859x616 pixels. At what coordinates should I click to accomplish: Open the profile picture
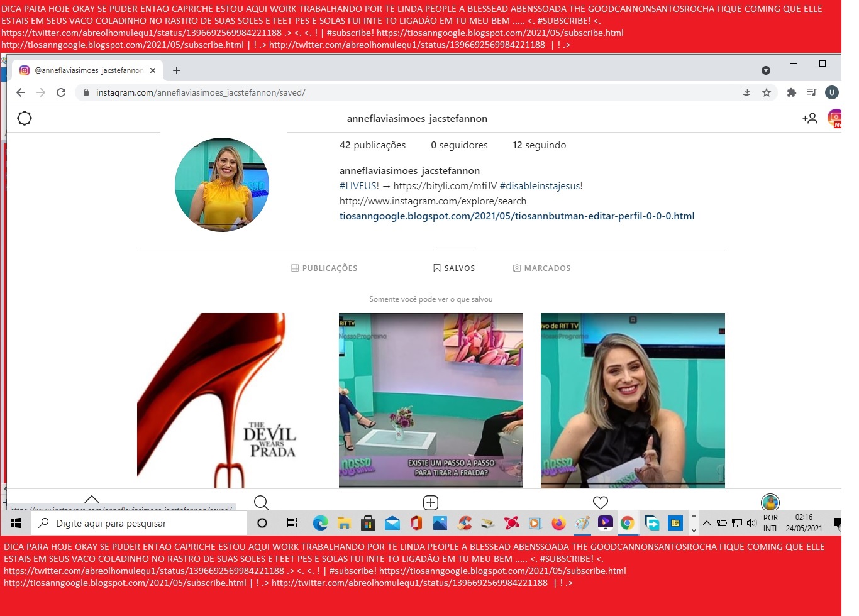click(222, 185)
